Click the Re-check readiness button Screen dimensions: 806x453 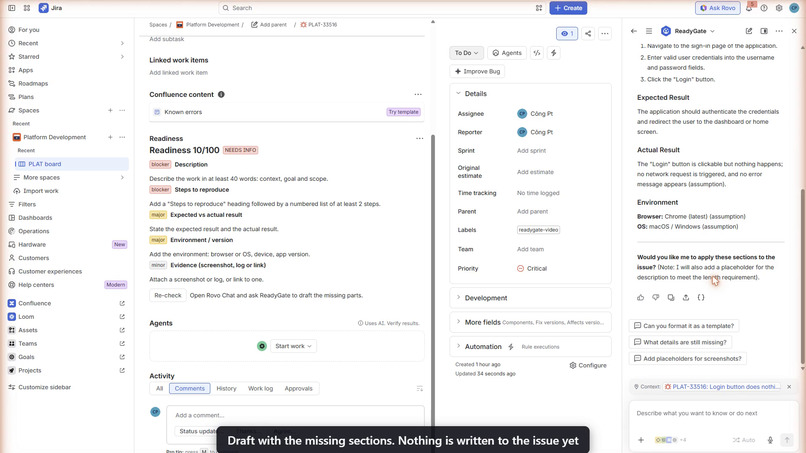pyautogui.click(x=168, y=295)
